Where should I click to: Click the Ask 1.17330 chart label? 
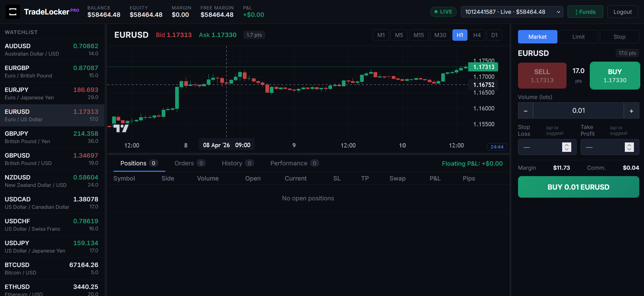coord(218,35)
